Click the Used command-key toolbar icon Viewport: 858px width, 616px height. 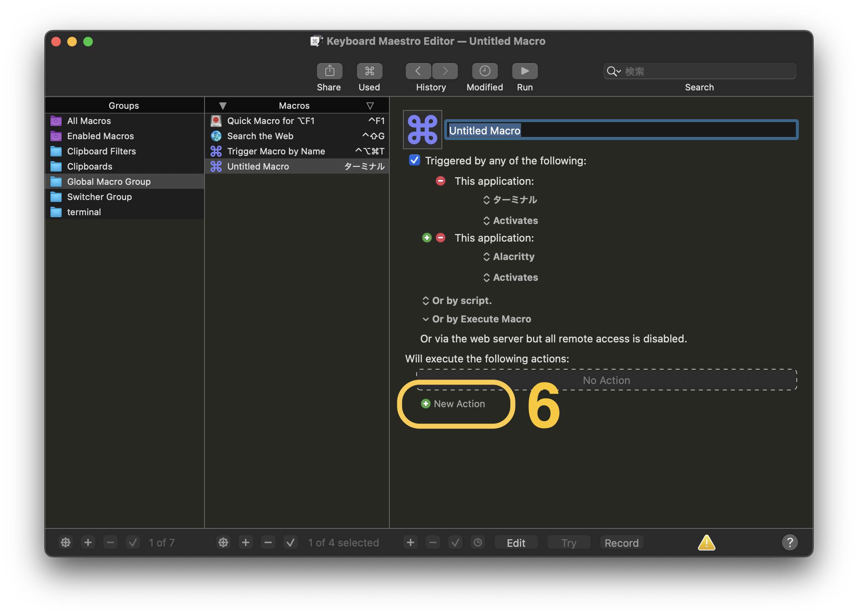(369, 71)
